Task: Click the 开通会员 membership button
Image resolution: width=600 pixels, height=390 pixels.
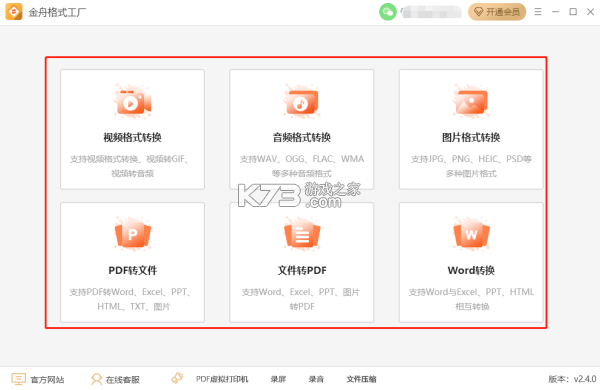Action: pos(497,12)
